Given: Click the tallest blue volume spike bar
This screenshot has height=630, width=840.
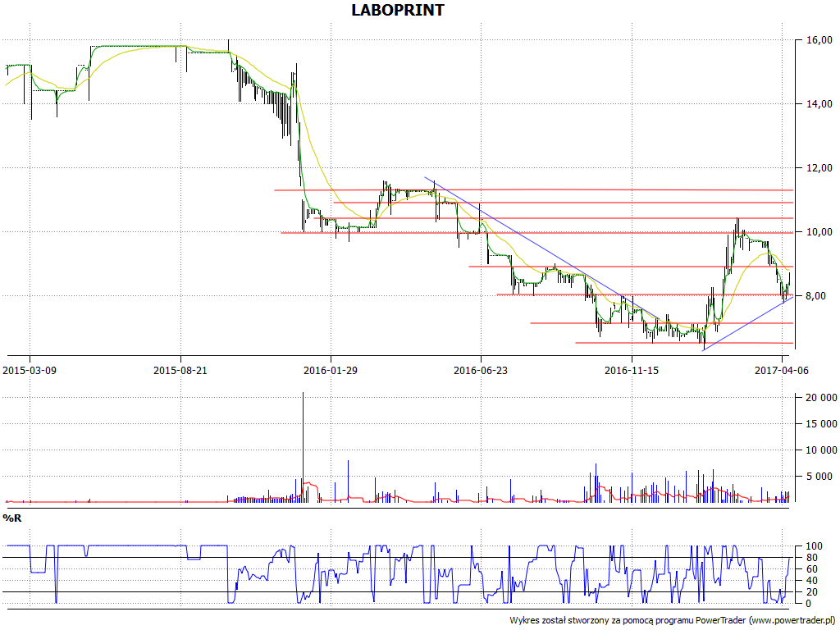Looking at the screenshot, I should click(304, 447).
